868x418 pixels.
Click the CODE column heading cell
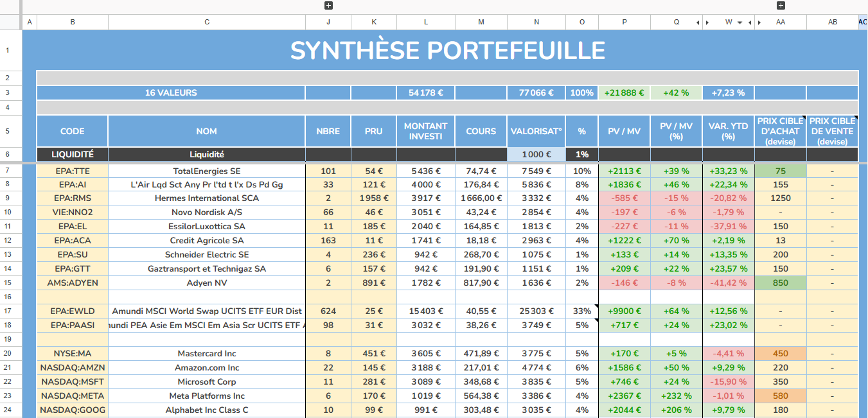[73, 131]
